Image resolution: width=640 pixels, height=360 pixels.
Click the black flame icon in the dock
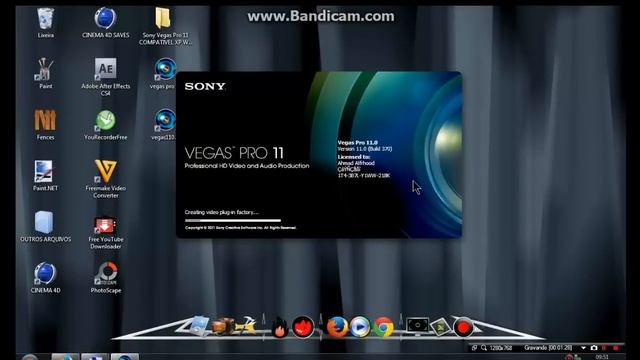coord(280,327)
